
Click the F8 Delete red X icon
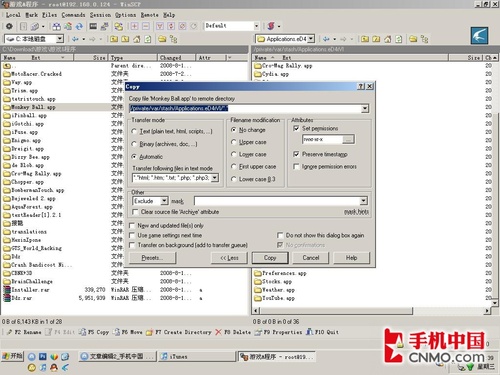218,332
